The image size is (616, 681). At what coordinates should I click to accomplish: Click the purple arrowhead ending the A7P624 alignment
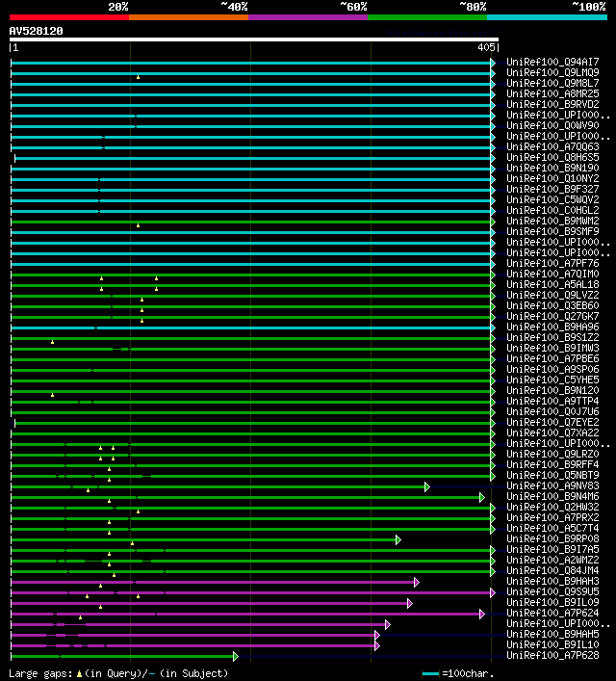[482, 615]
